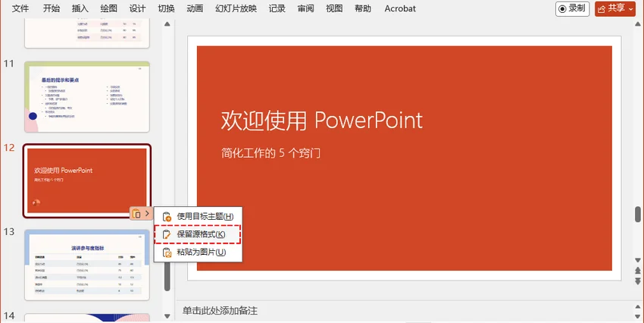Click the thumbnail panel scrollbar handle
644x323 pixels.
(167, 275)
